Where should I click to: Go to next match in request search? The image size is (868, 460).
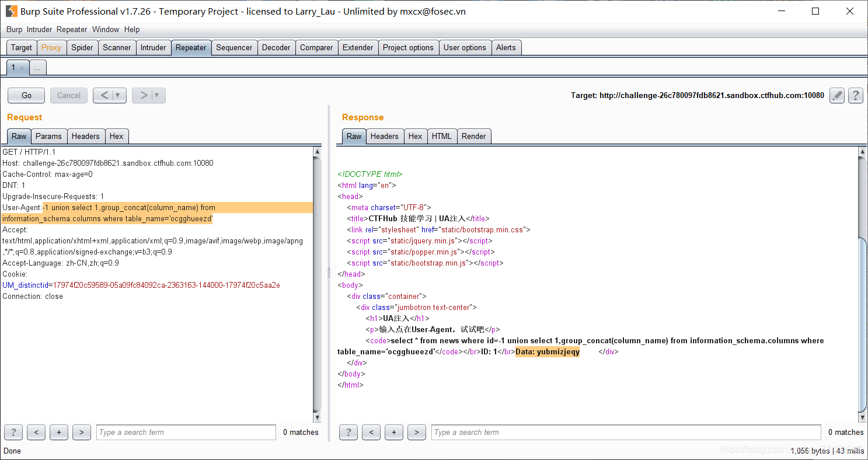coord(81,432)
